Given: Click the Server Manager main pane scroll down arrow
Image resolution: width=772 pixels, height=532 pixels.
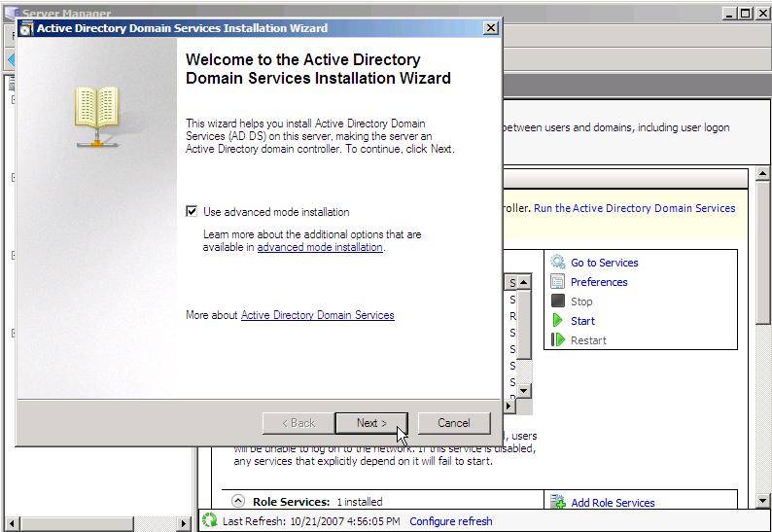Looking at the screenshot, I should coord(762,501).
